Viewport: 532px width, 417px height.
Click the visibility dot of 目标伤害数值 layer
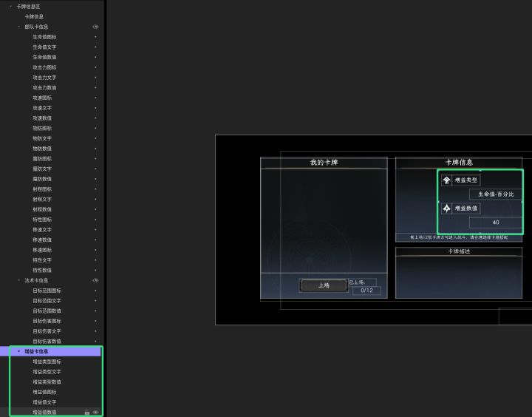point(95,342)
